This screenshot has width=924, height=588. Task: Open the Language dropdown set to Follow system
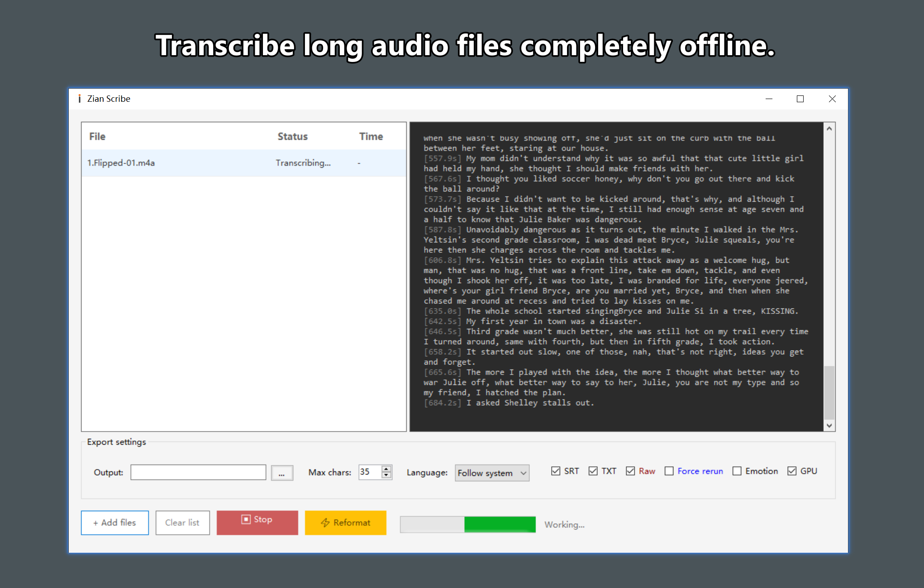point(491,473)
